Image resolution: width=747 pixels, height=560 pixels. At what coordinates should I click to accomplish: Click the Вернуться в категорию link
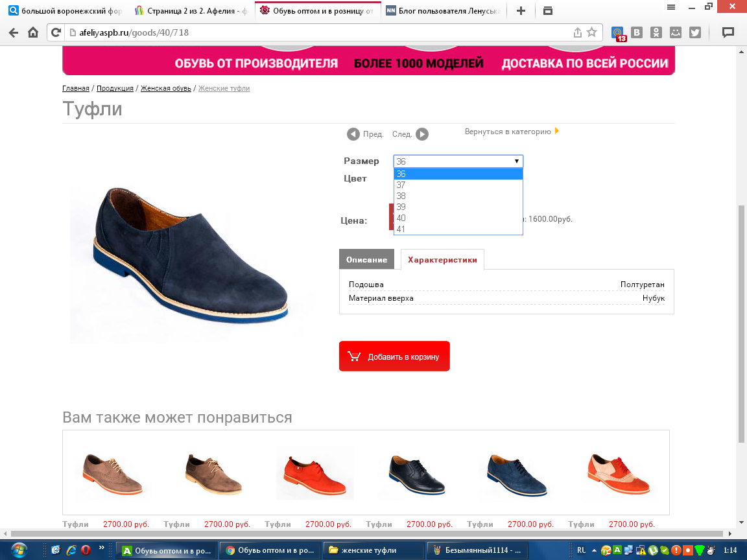[x=508, y=132]
